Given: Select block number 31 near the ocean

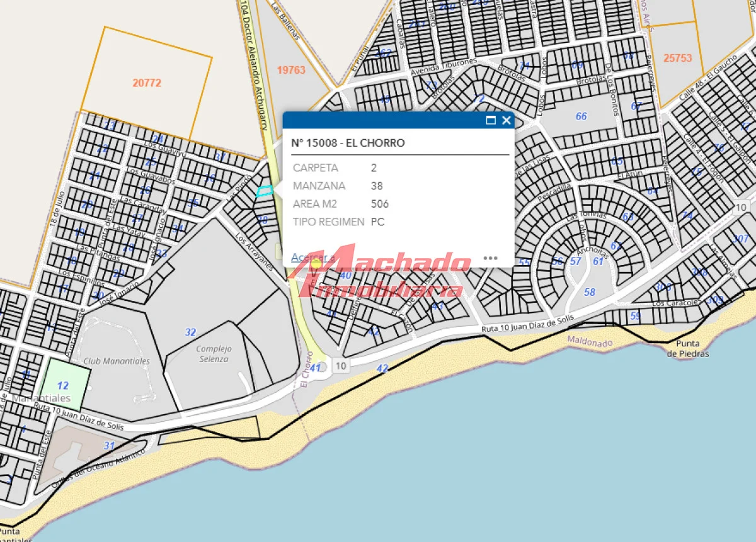Looking at the screenshot, I should (109, 446).
